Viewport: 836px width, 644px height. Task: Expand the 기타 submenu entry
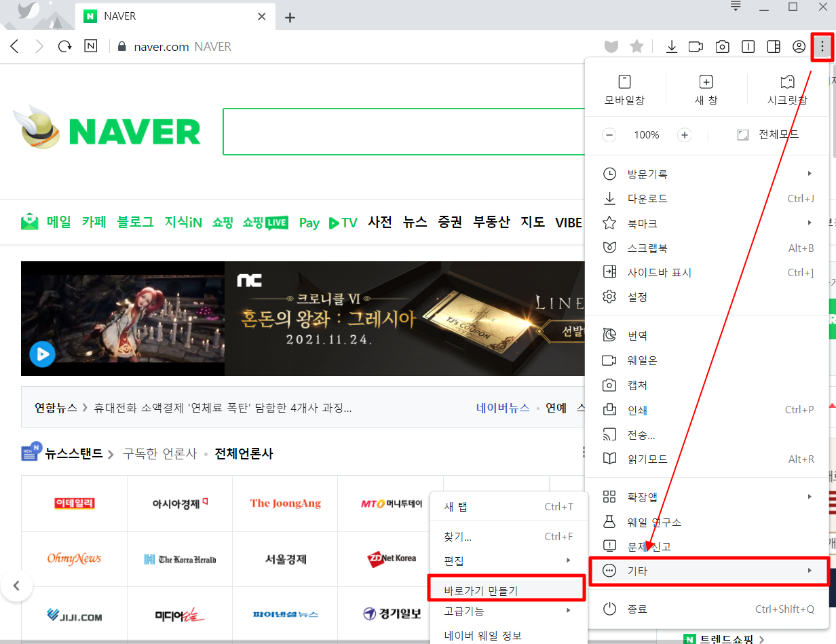(708, 571)
